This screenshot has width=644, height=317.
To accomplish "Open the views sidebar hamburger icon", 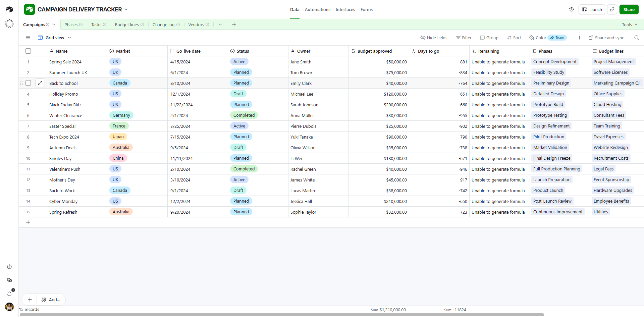I will point(28,38).
